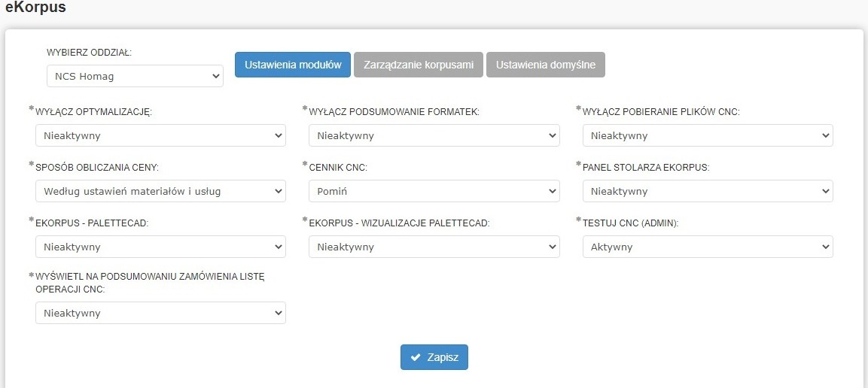Click the Sposób obliczania ceny label
This screenshot has width=868, height=388.
click(98, 168)
